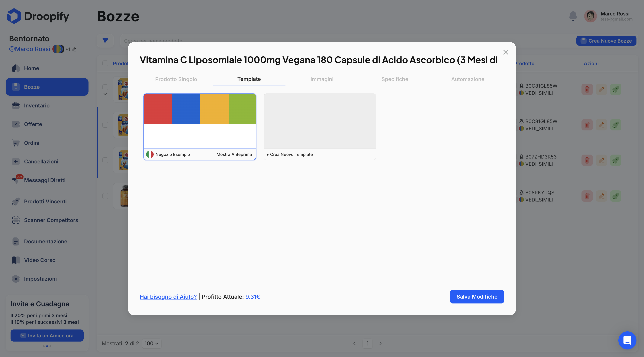Open the 100 rows per page dropdown
Image resolution: width=644 pixels, height=357 pixels.
pyautogui.click(x=152, y=343)
